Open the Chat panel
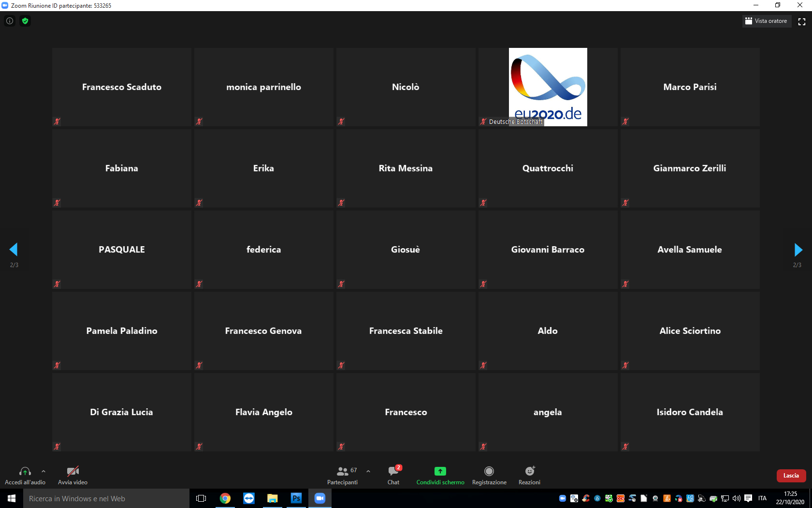The width and height of the screenshot is (812, 508). click(393, 476)
